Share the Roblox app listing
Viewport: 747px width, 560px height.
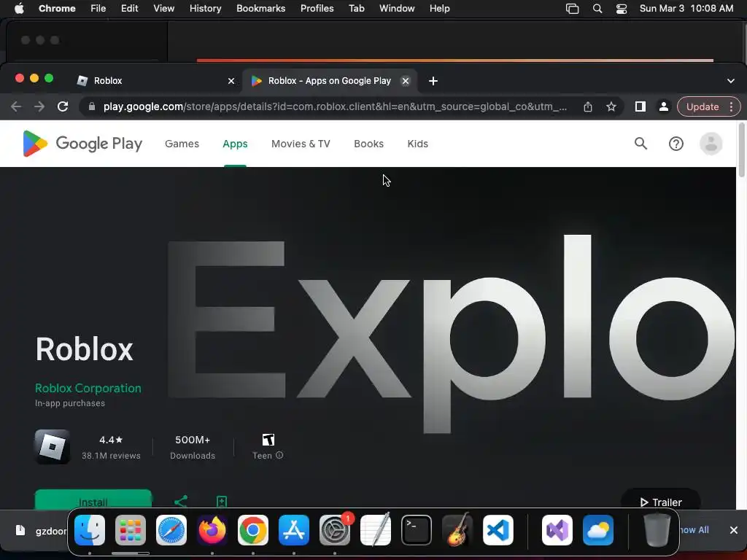pos(181,502)
